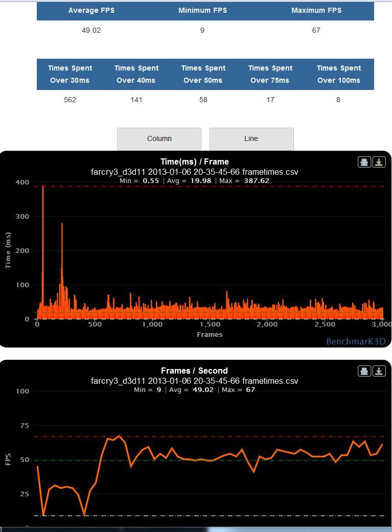Click the value 8 under Over 100ms
The width and height of the screenshot is (392, 532).
click(x=338, y=100)
